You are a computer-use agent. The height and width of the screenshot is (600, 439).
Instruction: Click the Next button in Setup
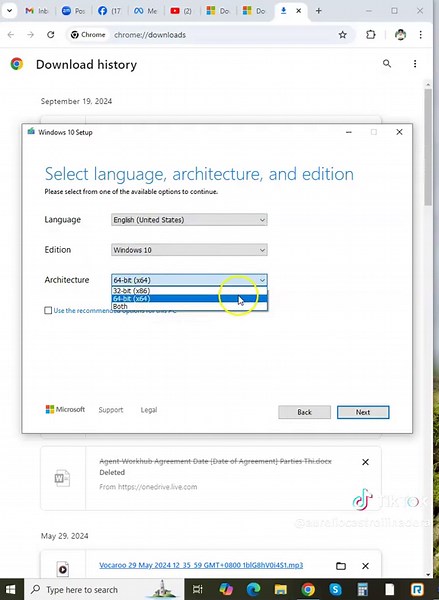363,412
